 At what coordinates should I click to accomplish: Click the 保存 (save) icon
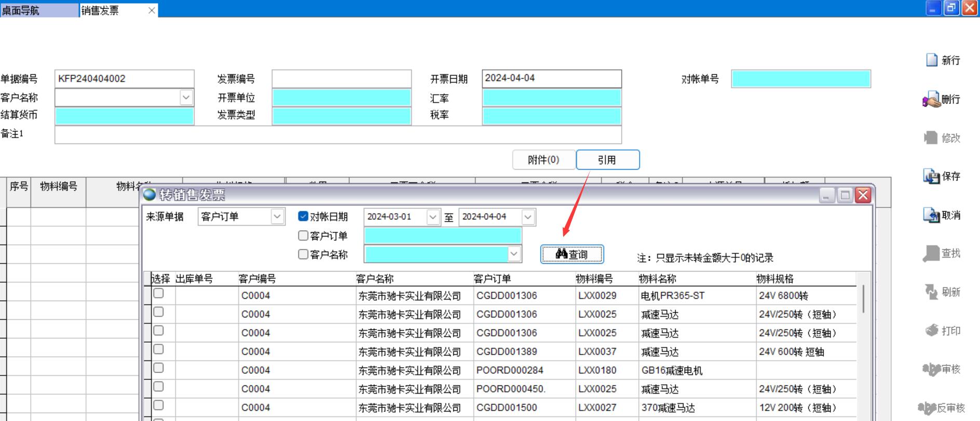tap(931, 176)
